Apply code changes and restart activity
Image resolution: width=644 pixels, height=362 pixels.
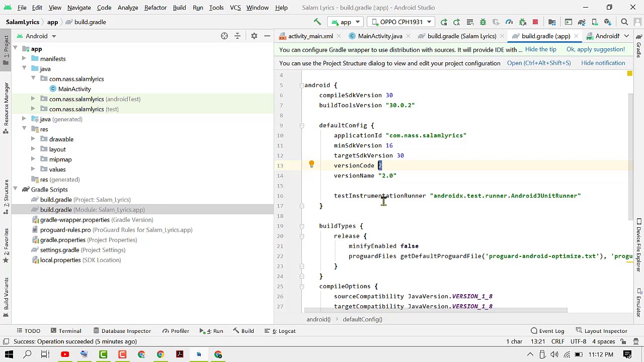(x=457, y=22)
